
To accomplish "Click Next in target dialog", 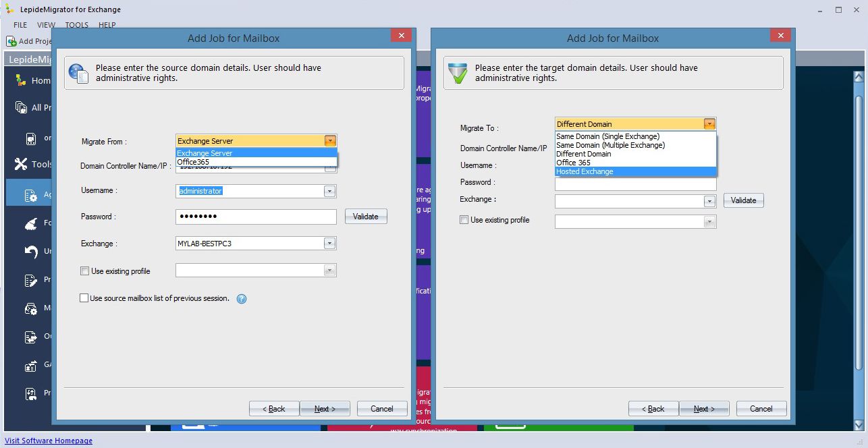I will pyautogui.click(x=705, y=409).
